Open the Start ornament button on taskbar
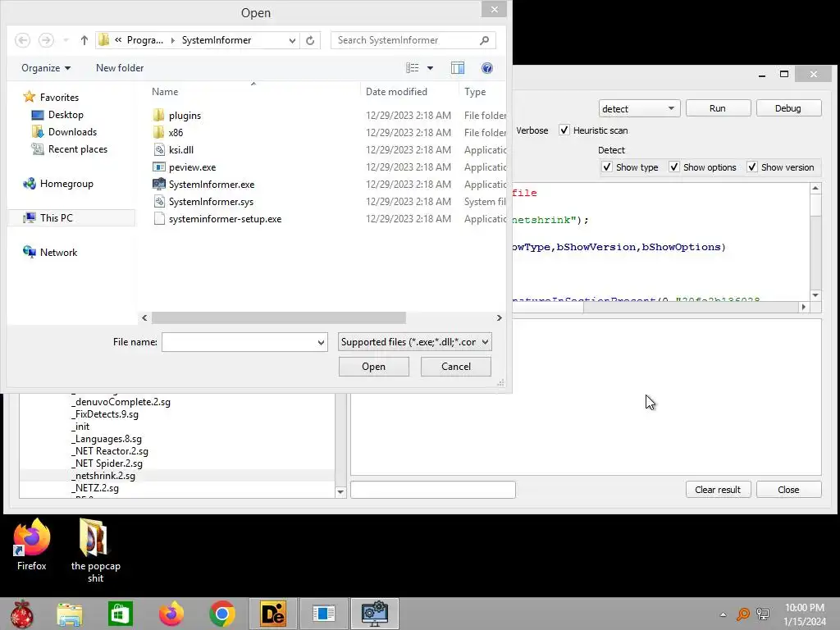Screen dimensions: 840x630 coord(22,614)
